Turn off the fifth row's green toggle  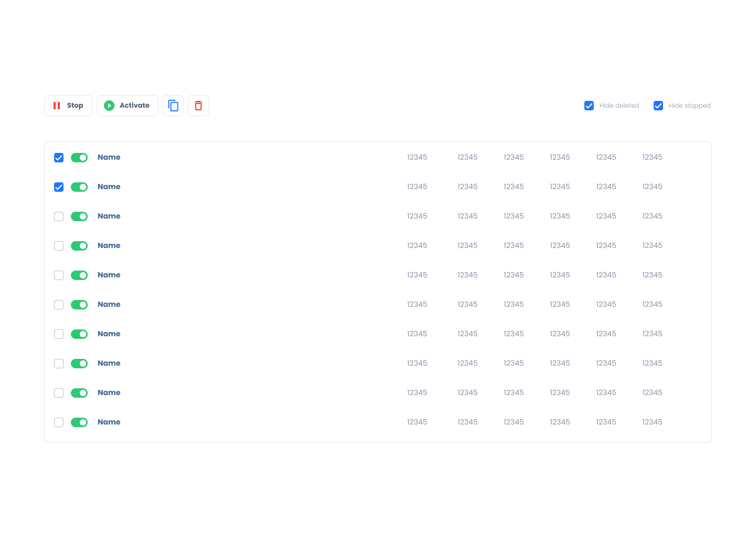(x=79, y=275)
